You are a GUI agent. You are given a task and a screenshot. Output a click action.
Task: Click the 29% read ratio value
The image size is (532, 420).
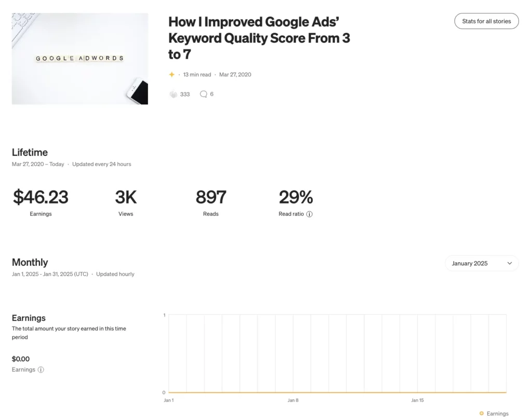coord(296,197)
